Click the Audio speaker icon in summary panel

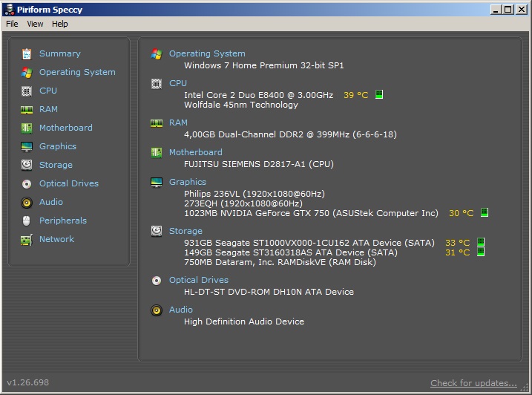pos(157,310)
